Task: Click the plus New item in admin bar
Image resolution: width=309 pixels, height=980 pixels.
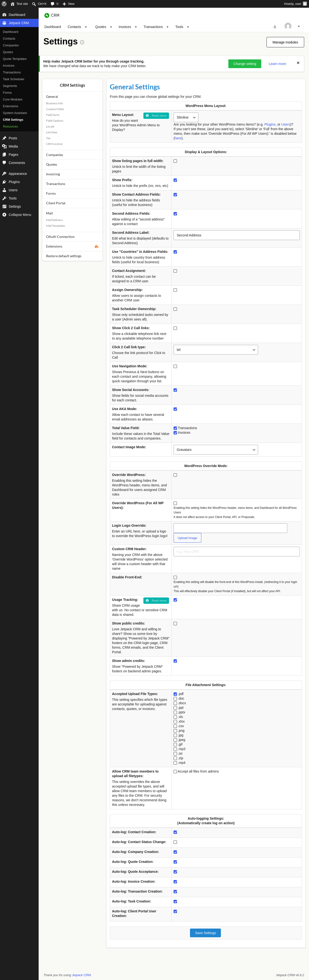Action: click(68, 4)
